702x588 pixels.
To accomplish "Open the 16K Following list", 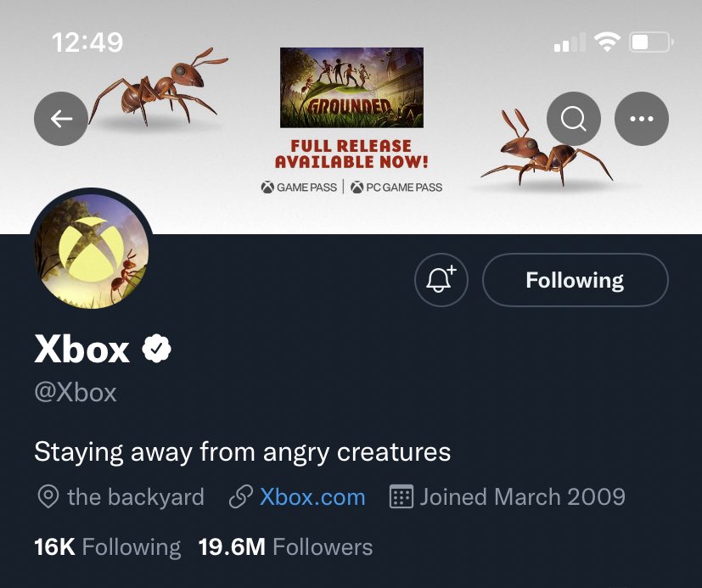I will coord(108,546).
